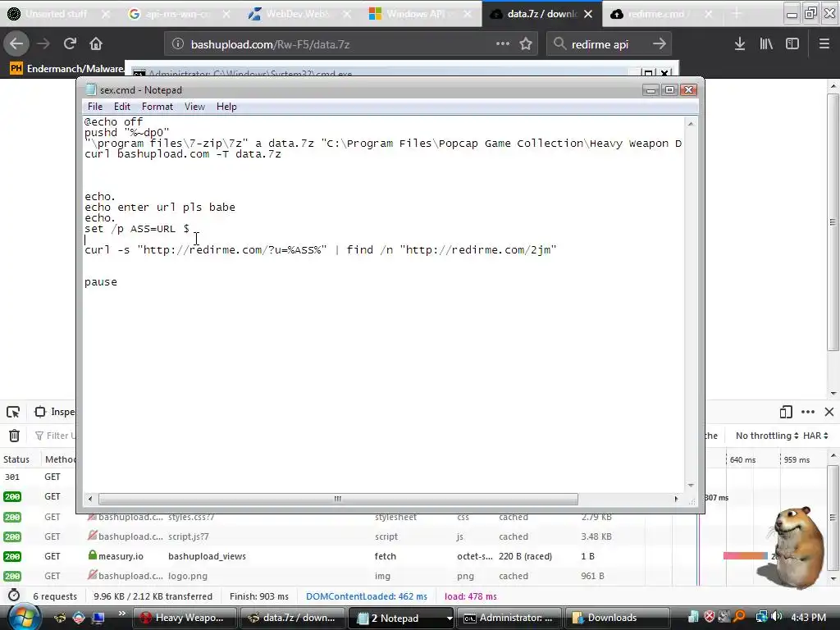Open Firefox downloads panel
This screenshot has width=840, height=630.
pos(739,44)
